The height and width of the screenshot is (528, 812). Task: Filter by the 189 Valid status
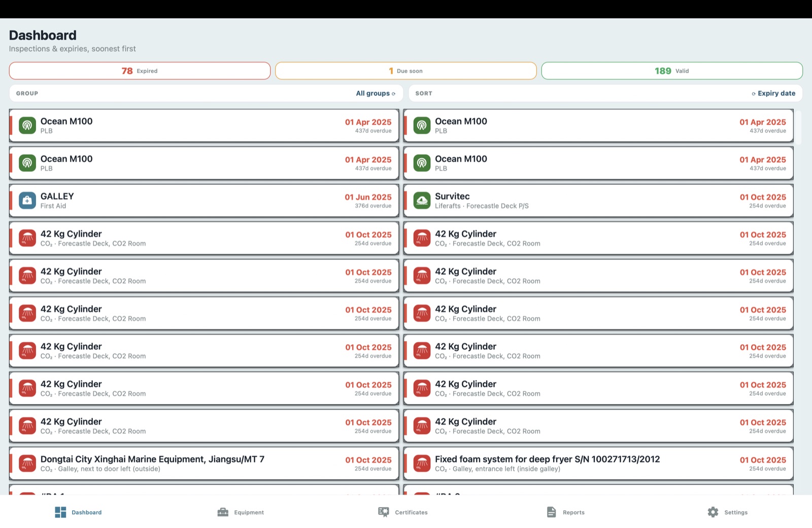(x=672, y=71)
